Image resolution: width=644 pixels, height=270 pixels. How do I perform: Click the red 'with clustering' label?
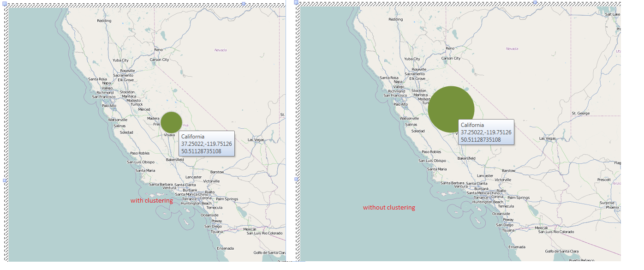pos(152,200)
